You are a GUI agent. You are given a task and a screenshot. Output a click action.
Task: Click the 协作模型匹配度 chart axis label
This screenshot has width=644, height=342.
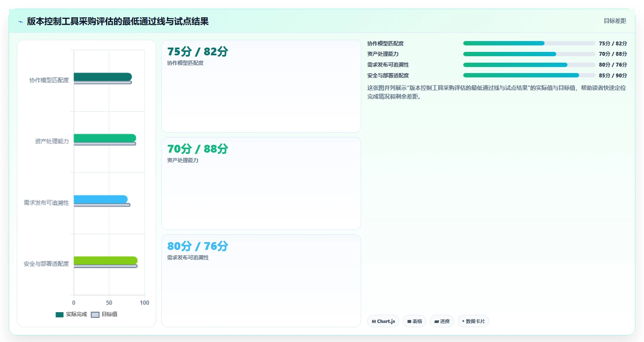click(49, 80)
